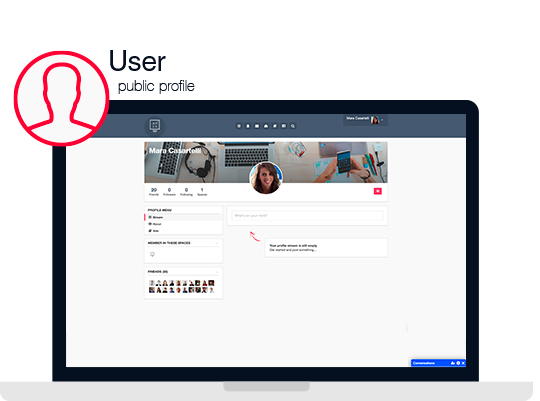Viewport: 540px width, 401px height.
Task: Collapse the Member in these spaces panel
Action: click(217, 243)
